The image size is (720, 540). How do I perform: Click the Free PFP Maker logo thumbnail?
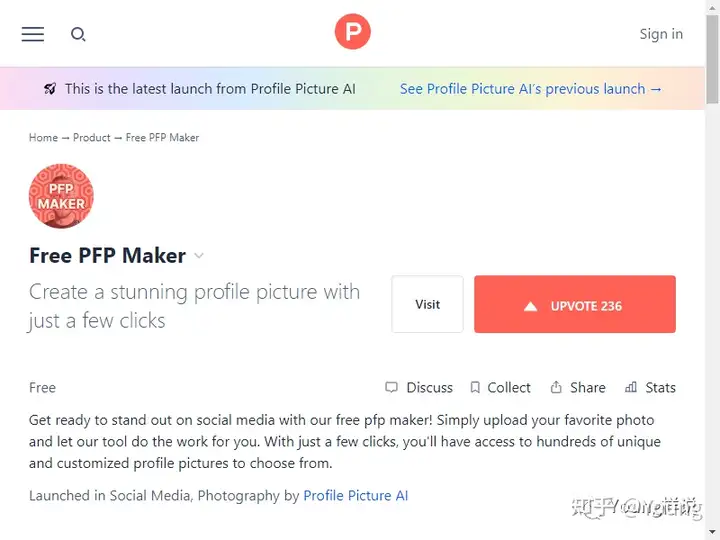pyautogui.click(x=61, y=196)
